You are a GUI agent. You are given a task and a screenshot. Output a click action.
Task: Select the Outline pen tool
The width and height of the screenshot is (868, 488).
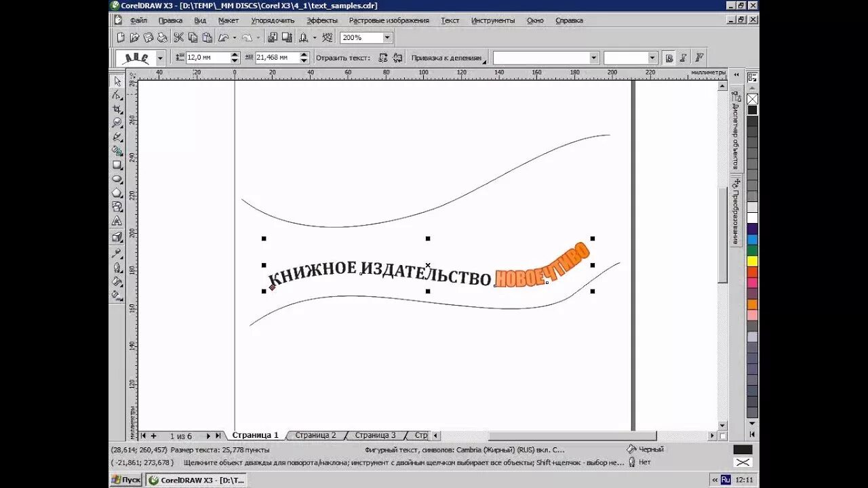[117, 267]
